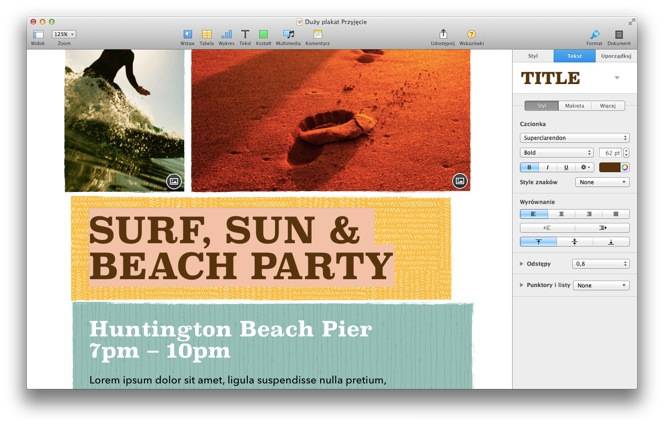Enter full screen with corner arrows icon
The image size is (664, 426).
point(631,22)
